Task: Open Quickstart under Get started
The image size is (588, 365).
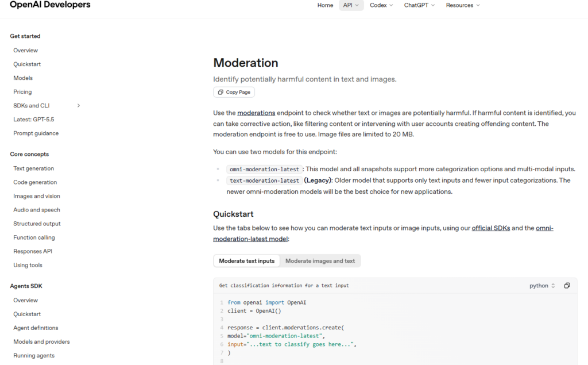Action: point(27,64)
